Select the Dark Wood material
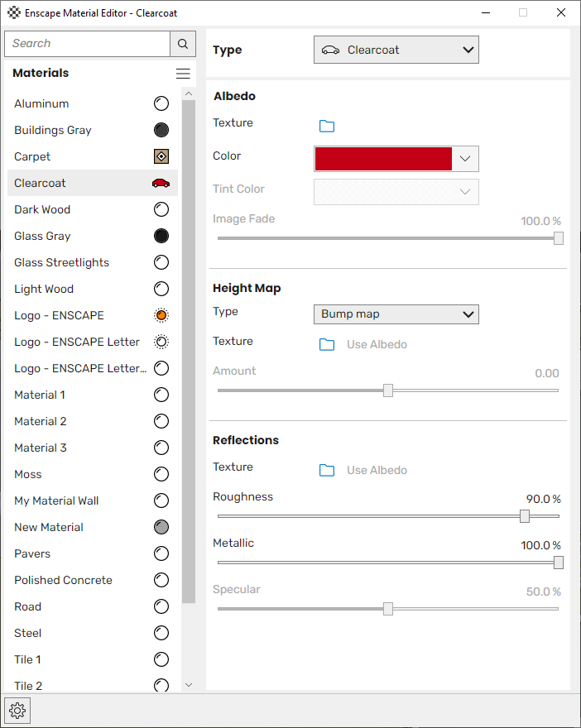Viewport: 581px width, 728px height. coord(93,209)
